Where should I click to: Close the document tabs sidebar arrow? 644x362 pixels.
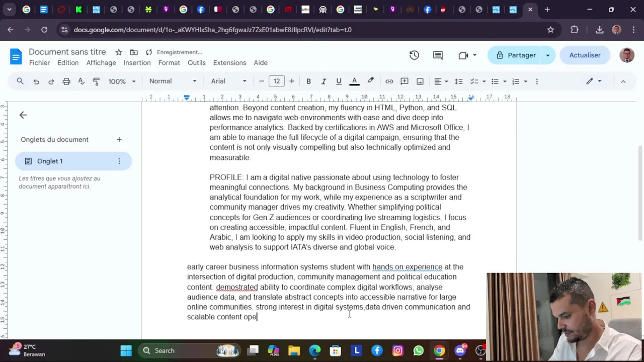(23, 115)
